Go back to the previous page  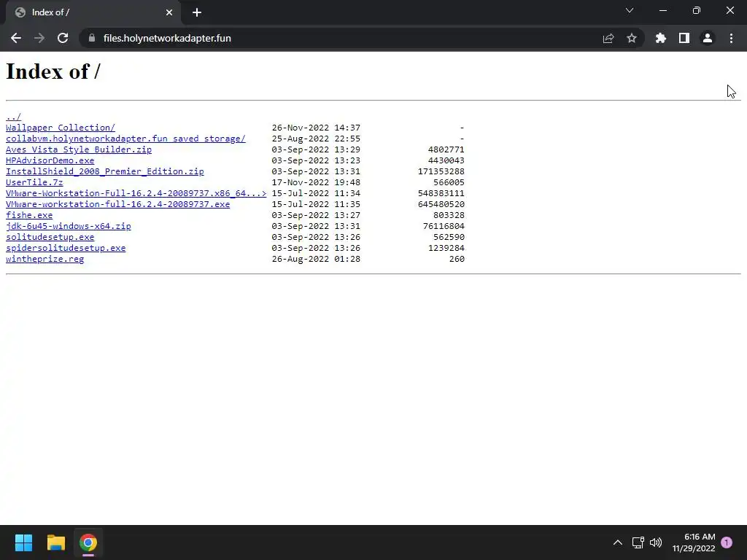point(16,38)
